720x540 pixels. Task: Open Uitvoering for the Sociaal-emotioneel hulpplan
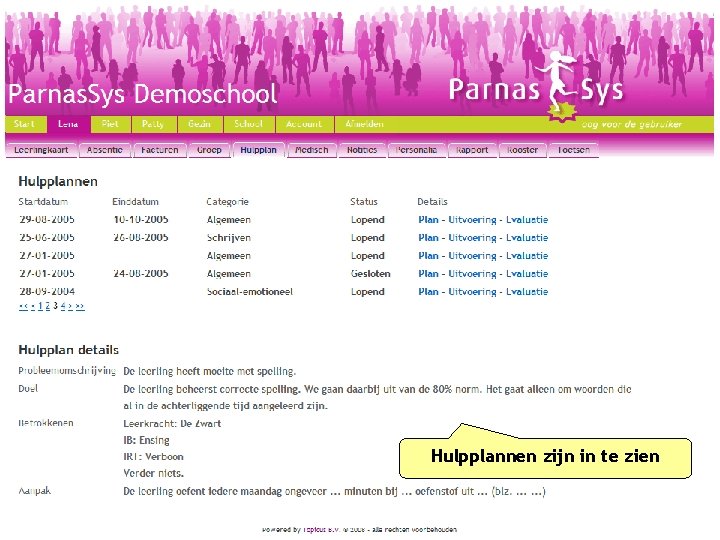472,292
